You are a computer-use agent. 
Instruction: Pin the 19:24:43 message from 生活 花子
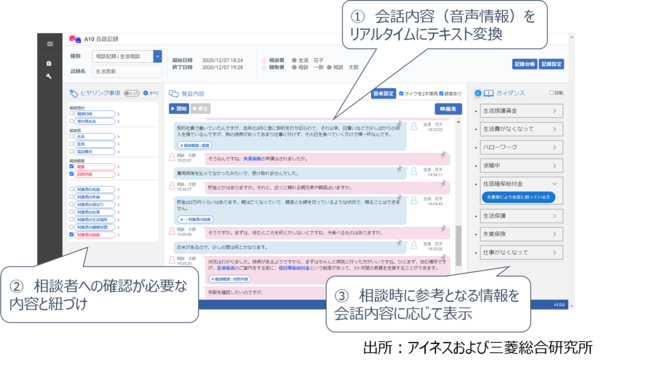pos(400,198)
